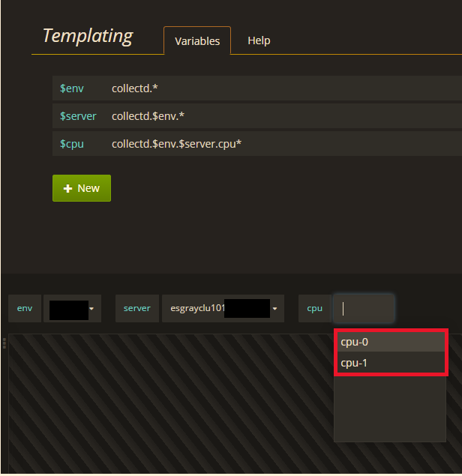Choose cpu-1 from the list
The height and width of the screenshot is (476, 462).
(x=391, y=363)
